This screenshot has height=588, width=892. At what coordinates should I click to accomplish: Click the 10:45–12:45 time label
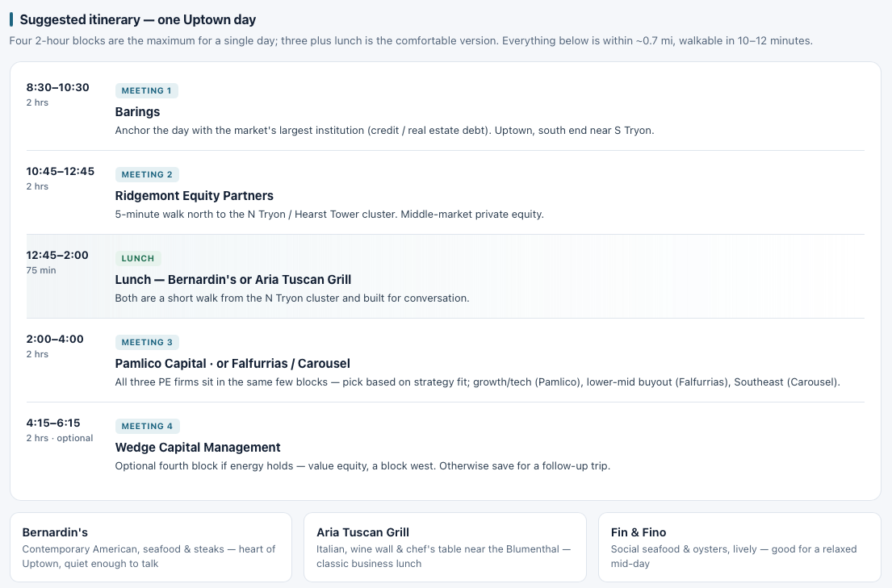click(61, 171)
